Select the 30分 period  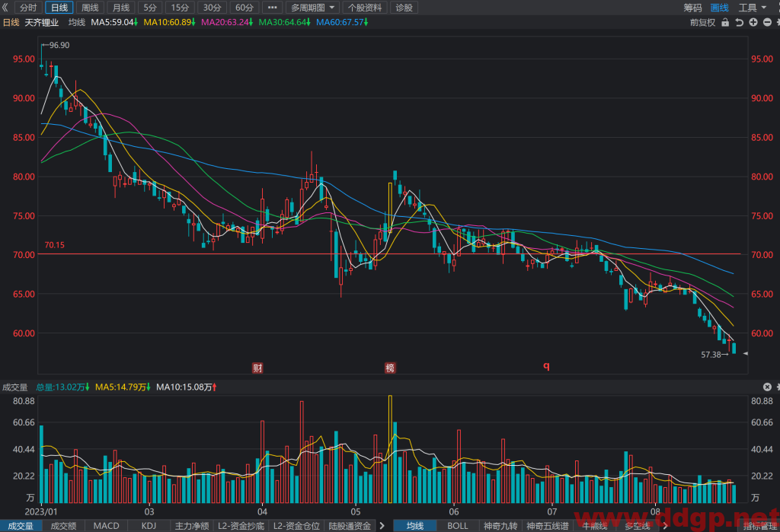[x=212, y=8]
